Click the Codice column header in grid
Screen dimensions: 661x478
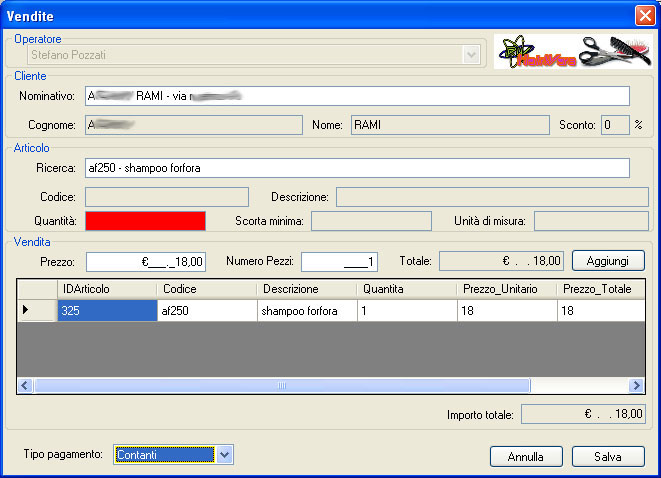click(207, 289)
